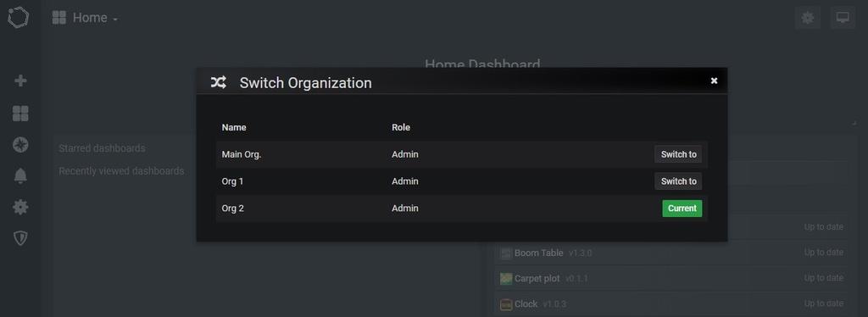Open the Alerting bell icon

20,176
